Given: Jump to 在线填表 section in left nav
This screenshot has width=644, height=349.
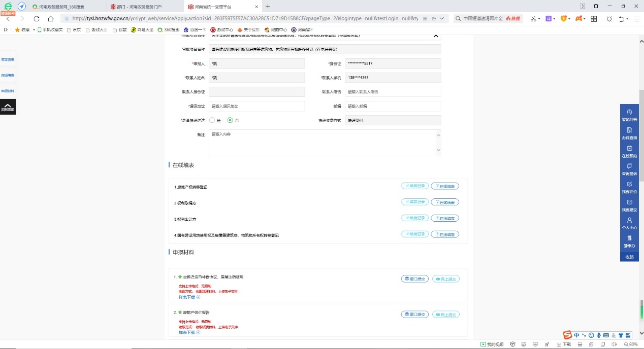Looking at the screenshot, I should tap(8, 75).
